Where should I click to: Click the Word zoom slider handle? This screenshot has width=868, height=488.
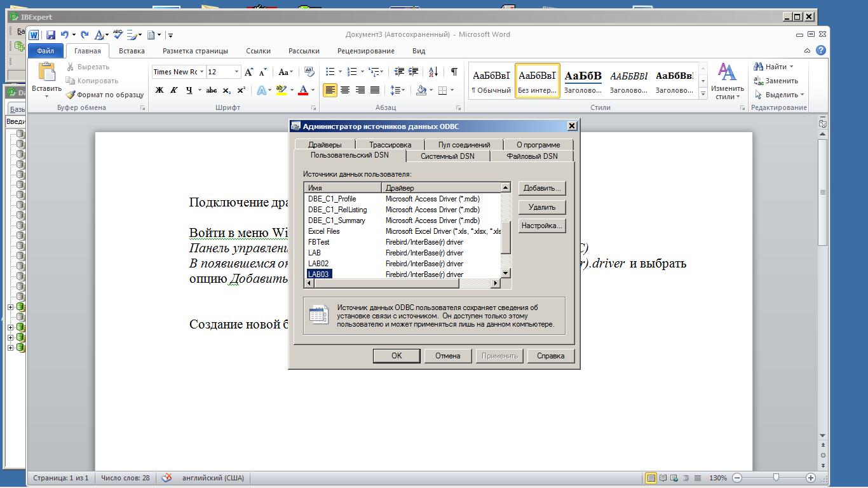click(776, 477)
